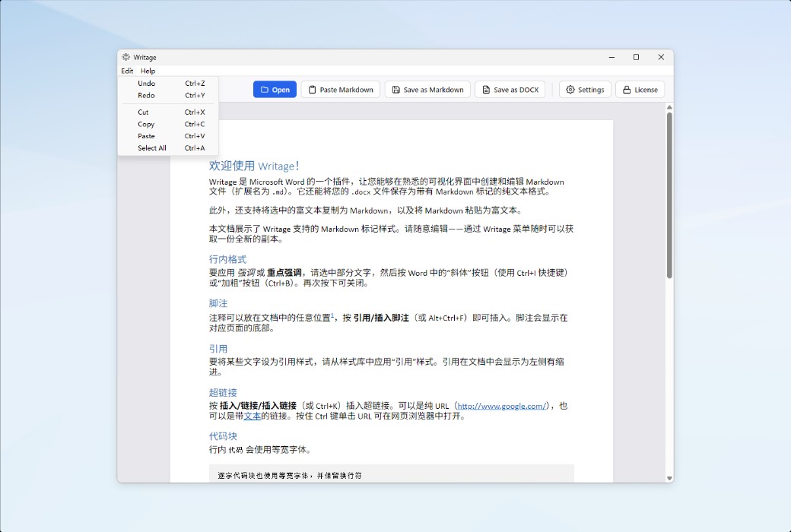
Task: Choose Redo in the open menu
Action: pos(147,95)
